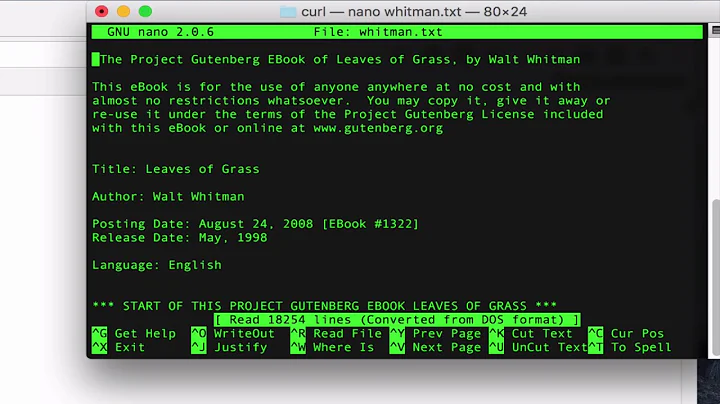Click the ^V Next Page shortcut
The width and height of the screenshot is (720, 404).
435,347
